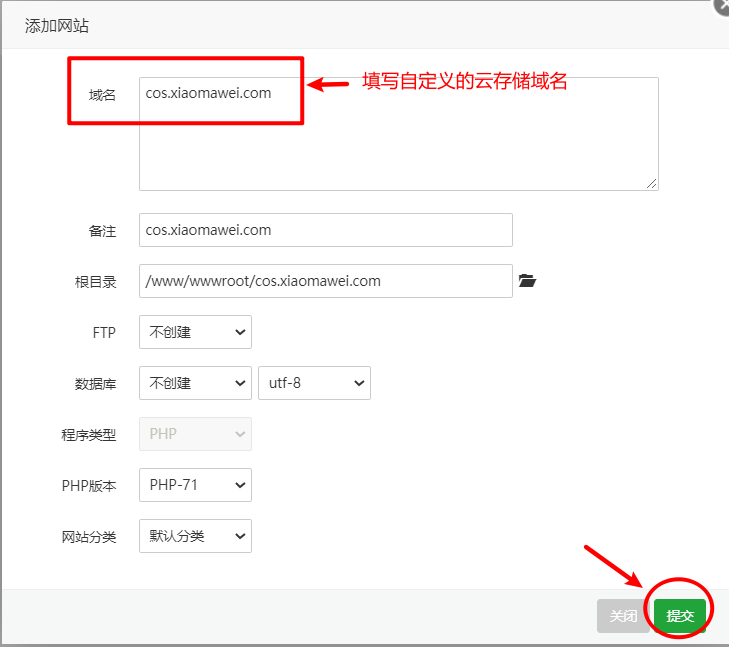
Task: Open the disabled PHP 程序类型 dropdown
Action: coord(195,434)
